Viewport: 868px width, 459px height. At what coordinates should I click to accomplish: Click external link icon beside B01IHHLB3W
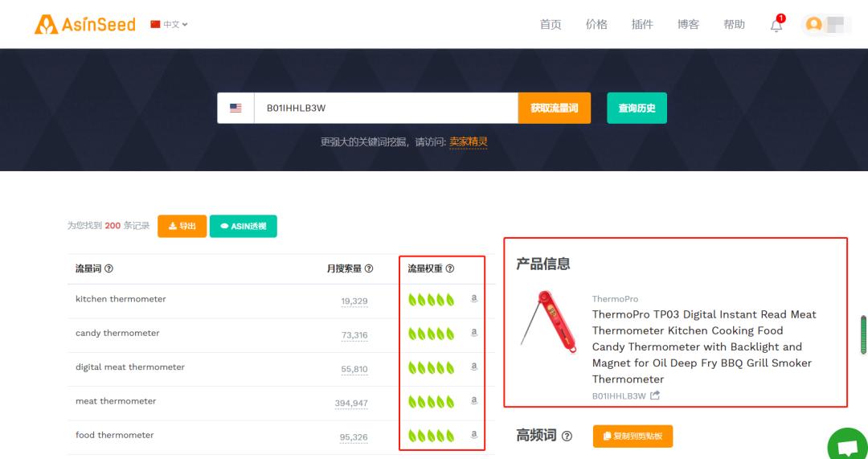click(655, 395)
